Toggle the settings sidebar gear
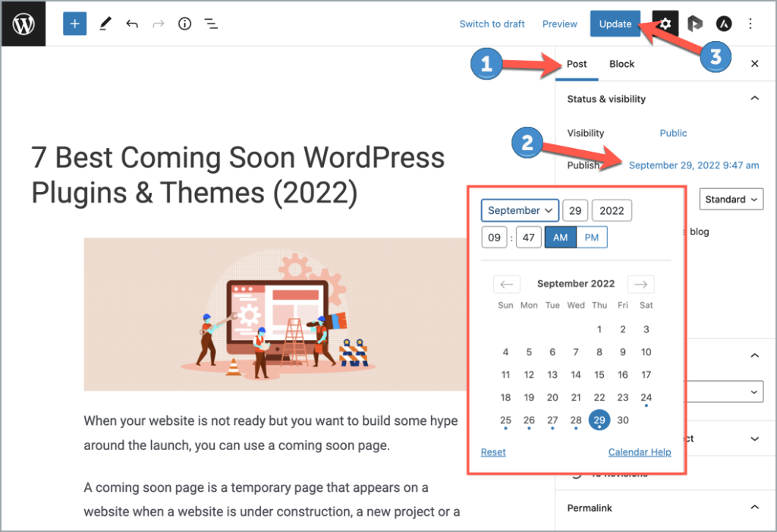 point(664,24)
